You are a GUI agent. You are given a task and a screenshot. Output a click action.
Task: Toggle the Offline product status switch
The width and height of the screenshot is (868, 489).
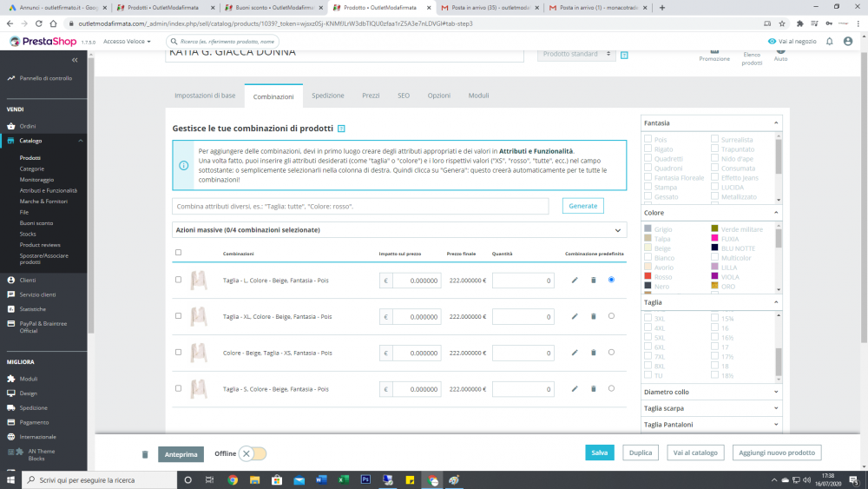[x=253, y=453]
